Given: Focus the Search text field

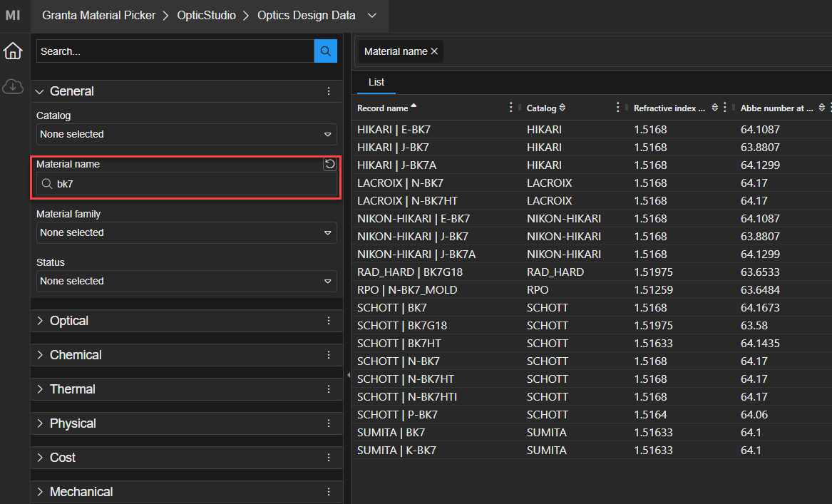Looking at the screenshot, I should [x=175, y=51].
